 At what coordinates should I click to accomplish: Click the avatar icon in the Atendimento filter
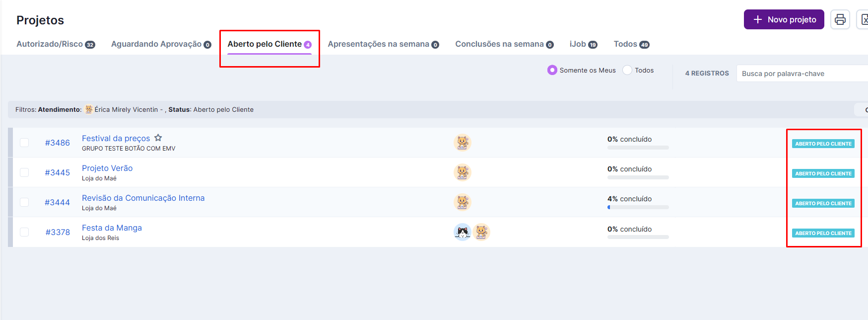coord(89,109)
